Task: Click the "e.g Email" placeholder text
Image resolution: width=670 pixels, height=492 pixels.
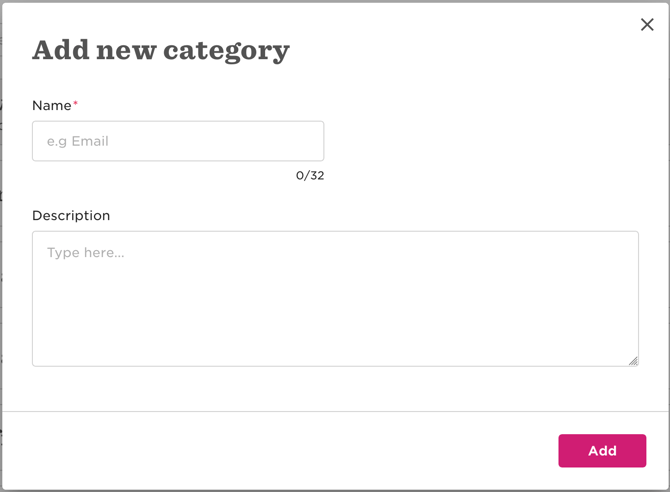Action: click(x=78, y=141)
